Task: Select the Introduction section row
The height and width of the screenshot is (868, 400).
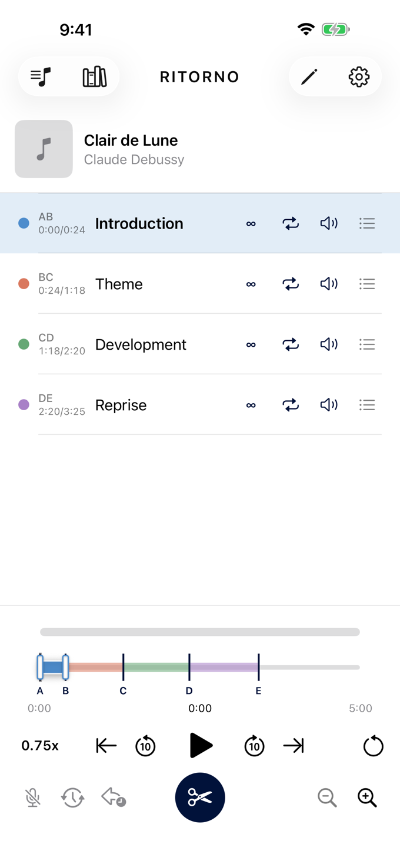Action: coord(200,223)
